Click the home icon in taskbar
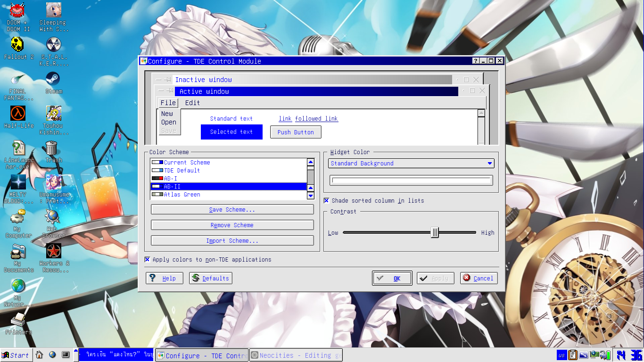644x362 pixels. pos(40,355)
